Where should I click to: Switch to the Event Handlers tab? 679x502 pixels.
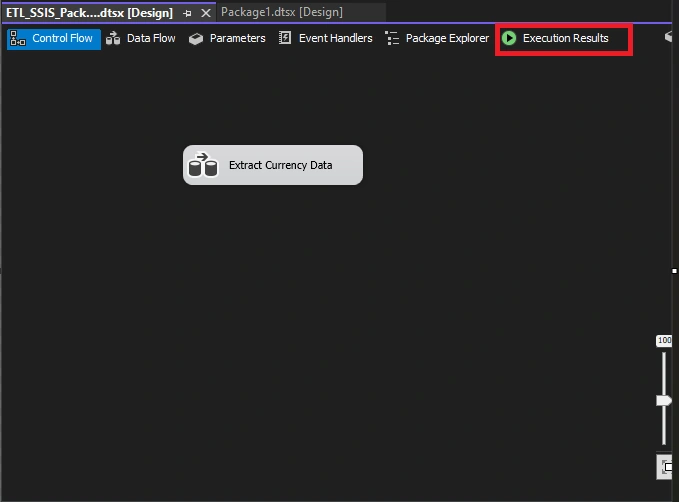(x=326, y=39)
